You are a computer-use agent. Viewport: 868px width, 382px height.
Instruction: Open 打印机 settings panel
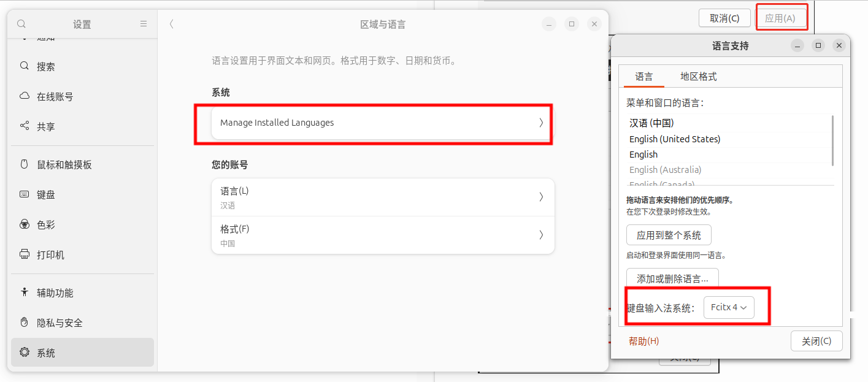click(50, 254)
